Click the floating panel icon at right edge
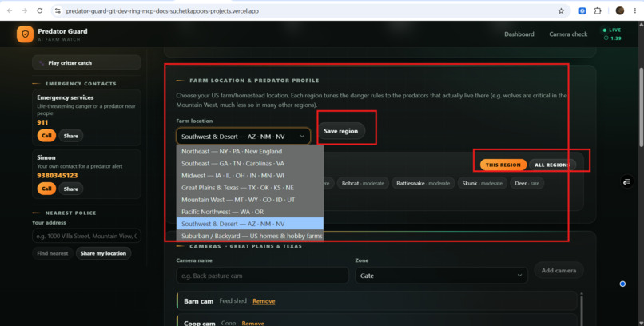This screenshot has height=326, width=644. click(x=626, y=181)
